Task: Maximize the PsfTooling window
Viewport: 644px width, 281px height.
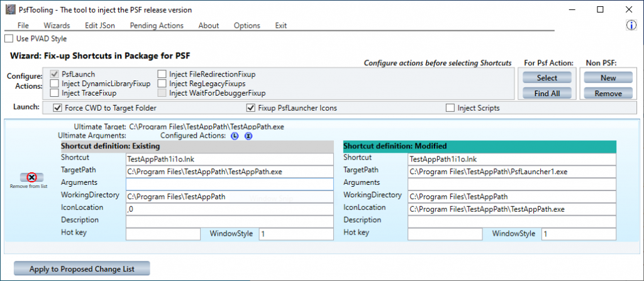Action: pos(600,10)
